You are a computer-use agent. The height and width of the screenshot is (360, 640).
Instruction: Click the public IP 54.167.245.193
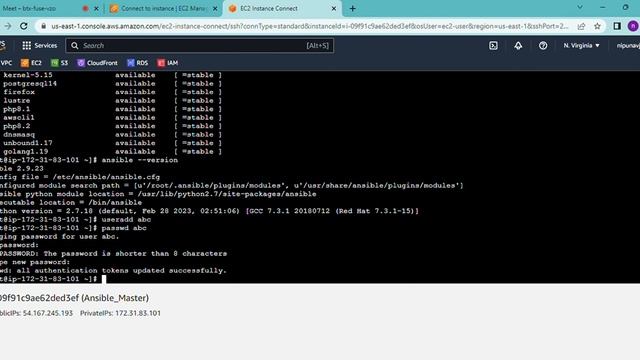(x=48, y=313)
